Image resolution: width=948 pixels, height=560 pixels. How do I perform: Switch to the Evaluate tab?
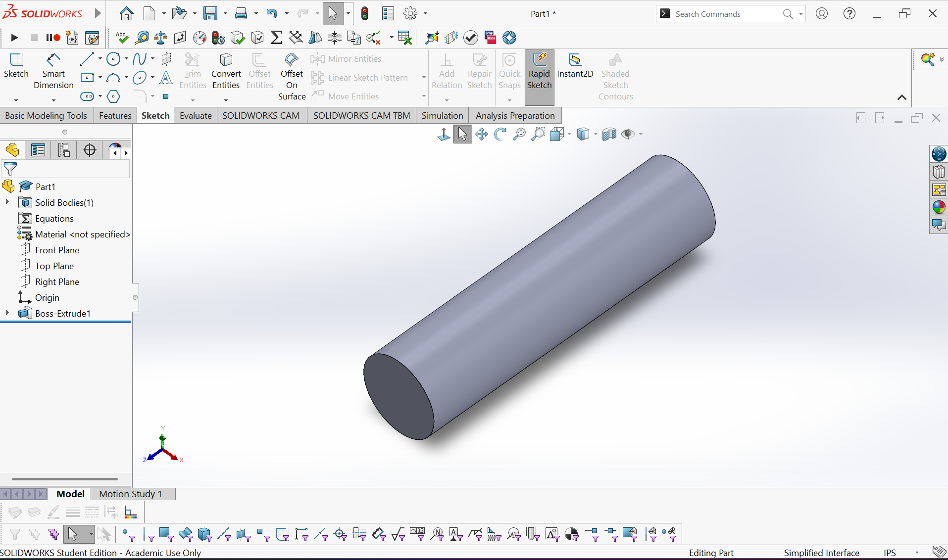pos(196,115)
